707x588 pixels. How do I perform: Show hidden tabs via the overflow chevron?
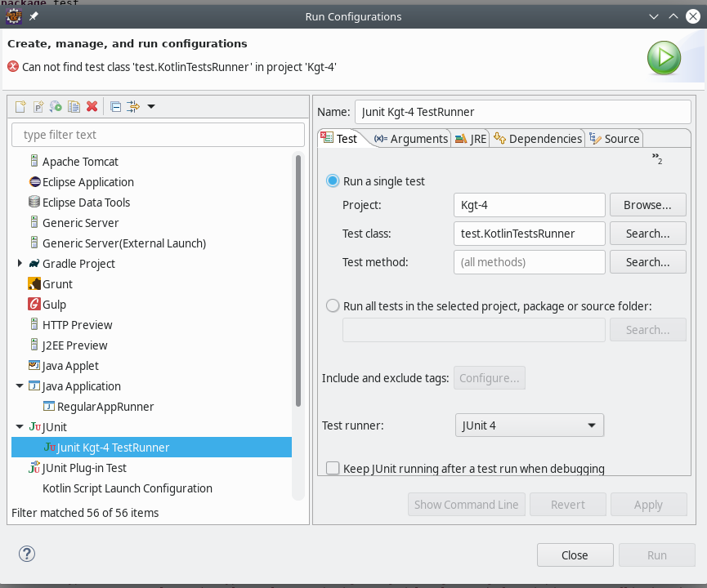[x=657, y=158]
